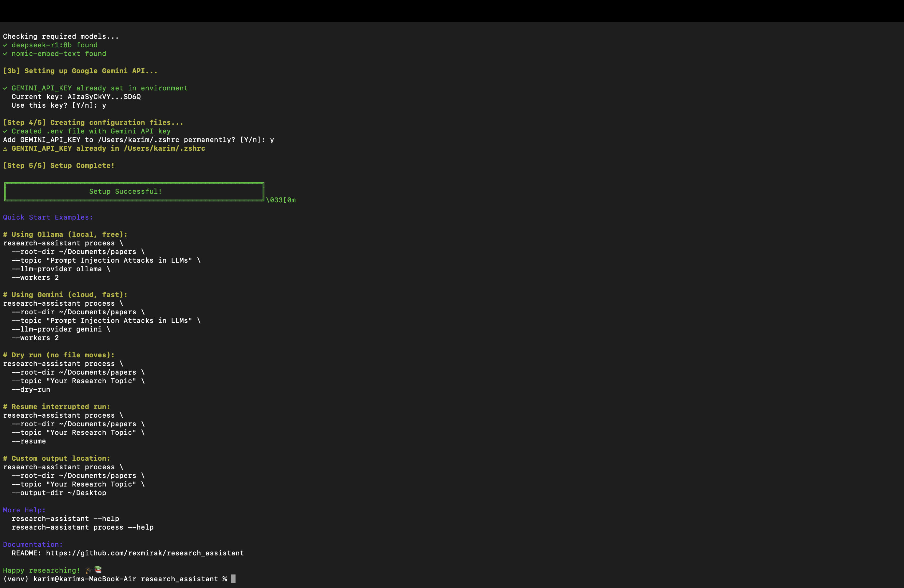Click the GitHub README URL
904x588 pixels.
(x=145, y=553)
